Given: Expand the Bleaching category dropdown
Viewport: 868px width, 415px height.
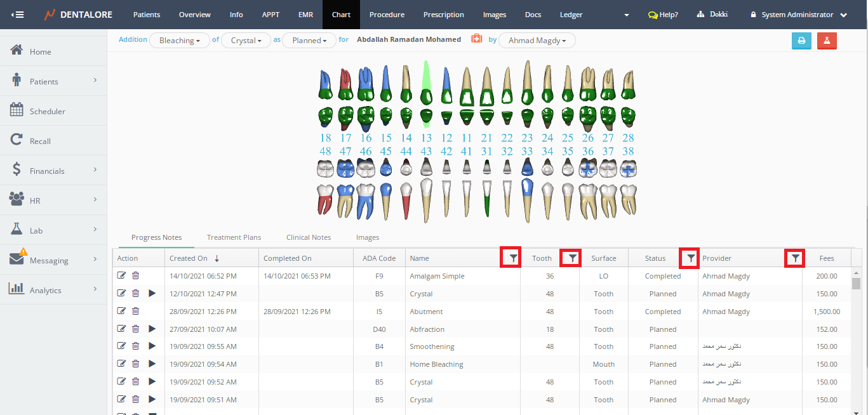Looking at the screenshot, I should pos(179,41).
